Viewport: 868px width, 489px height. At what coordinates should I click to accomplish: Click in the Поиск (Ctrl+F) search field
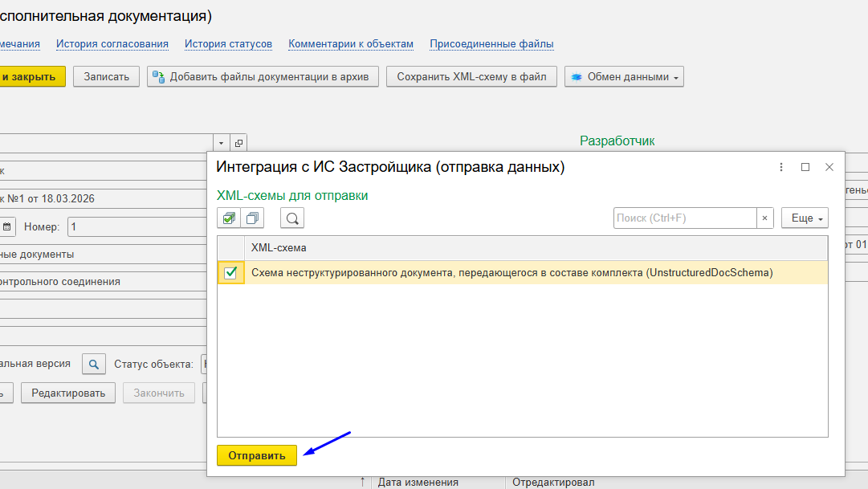[x=684, y=218]
